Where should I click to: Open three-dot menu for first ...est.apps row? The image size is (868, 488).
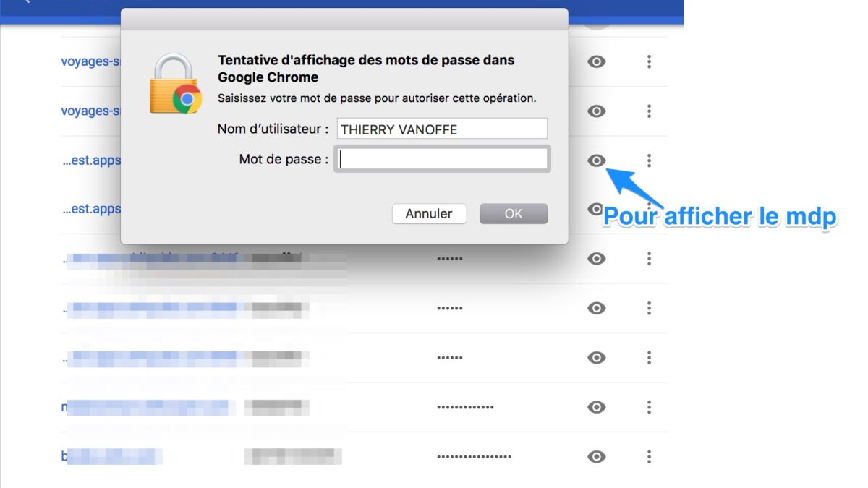pos(649,160)
